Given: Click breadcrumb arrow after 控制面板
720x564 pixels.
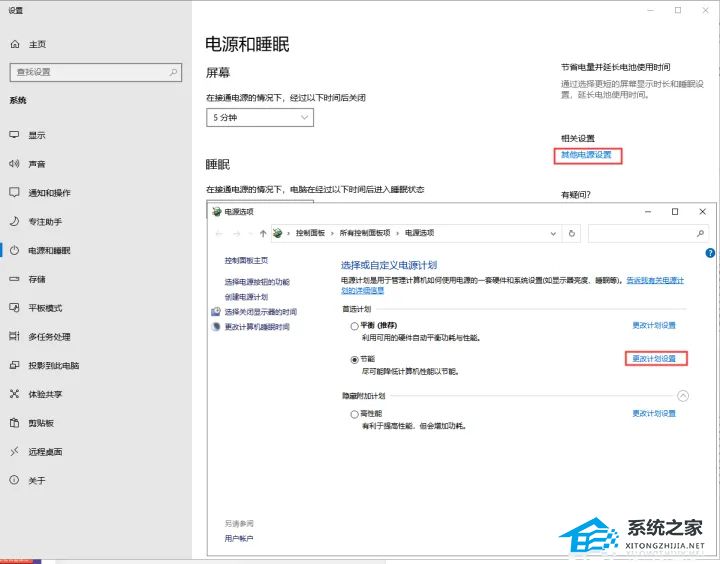Looking at the screenshot, I should coord(332,233).
